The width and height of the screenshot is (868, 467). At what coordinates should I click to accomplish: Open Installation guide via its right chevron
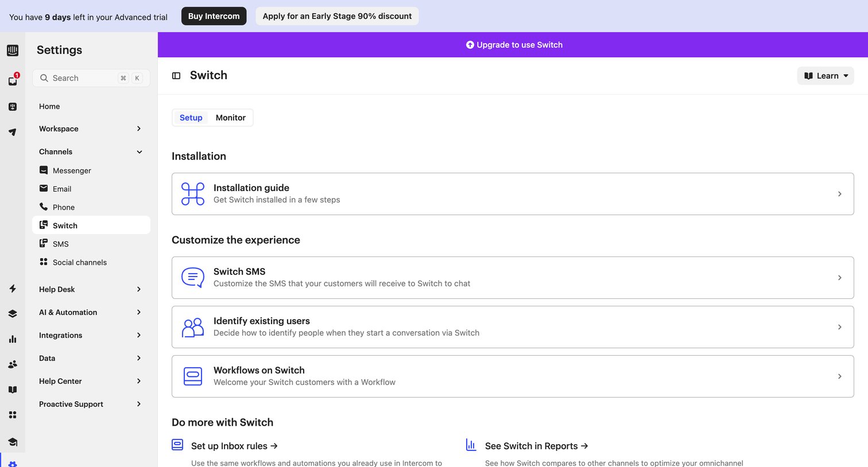click(840, 194)
